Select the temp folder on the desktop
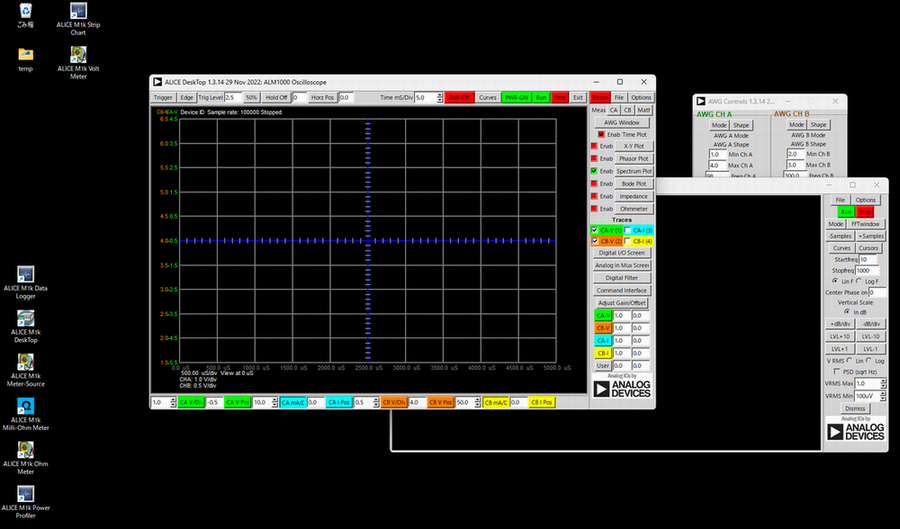The width and height of the screenshot is (900, 529). click(x=26, y=54)
